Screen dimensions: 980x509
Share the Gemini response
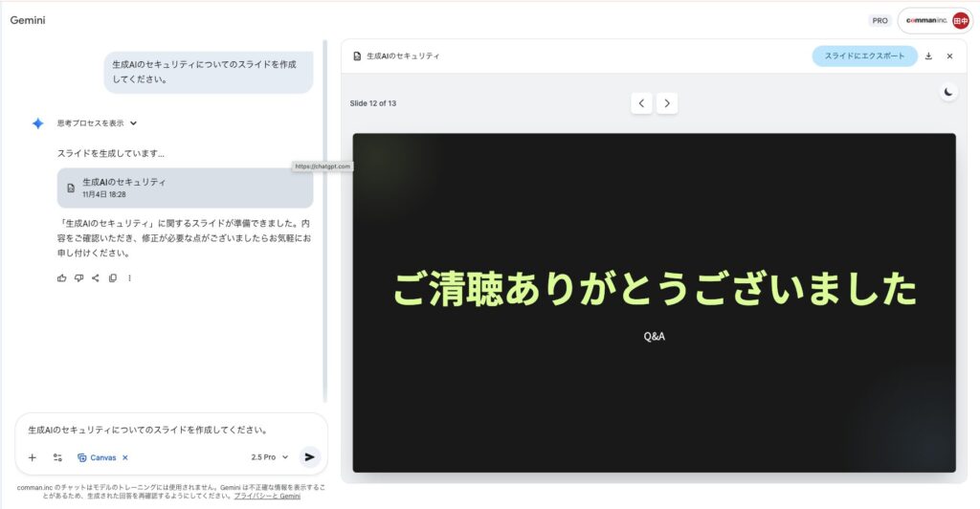click(96, 278)
